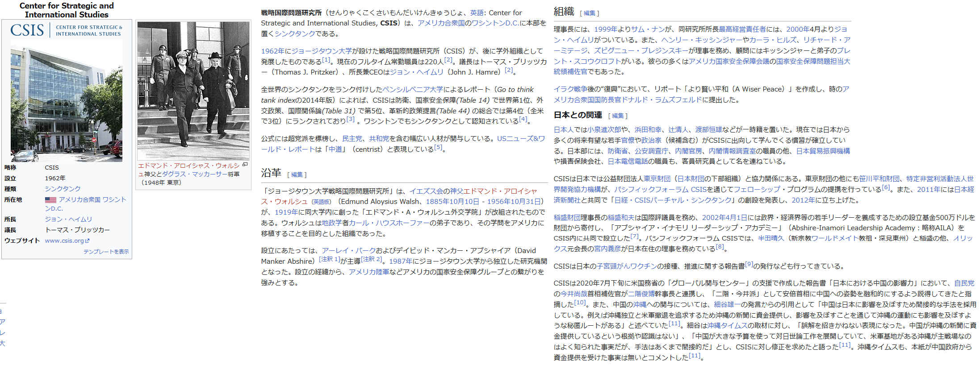Open the イエズス会 link
The image size is (980, 365).
[x=427, y=191]
